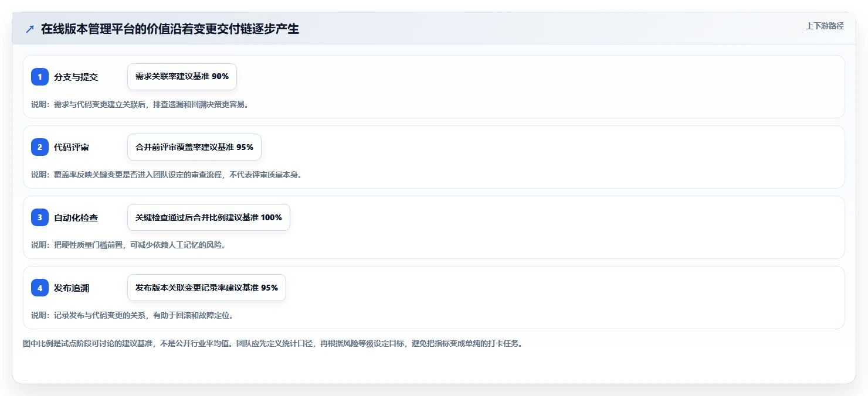Click the step 2 number badge

(x=40, y=147)
